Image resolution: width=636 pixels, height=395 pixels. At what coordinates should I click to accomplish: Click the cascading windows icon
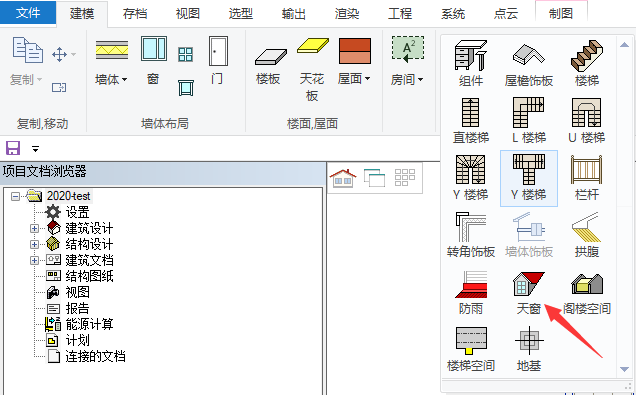(374, 178)
